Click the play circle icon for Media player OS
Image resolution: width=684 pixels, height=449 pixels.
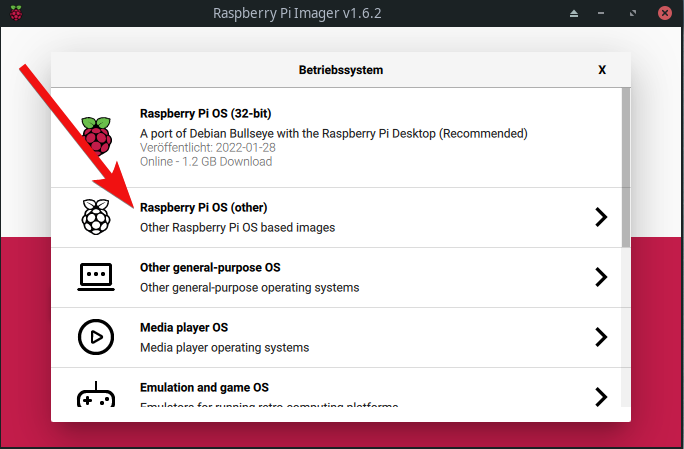96,337
